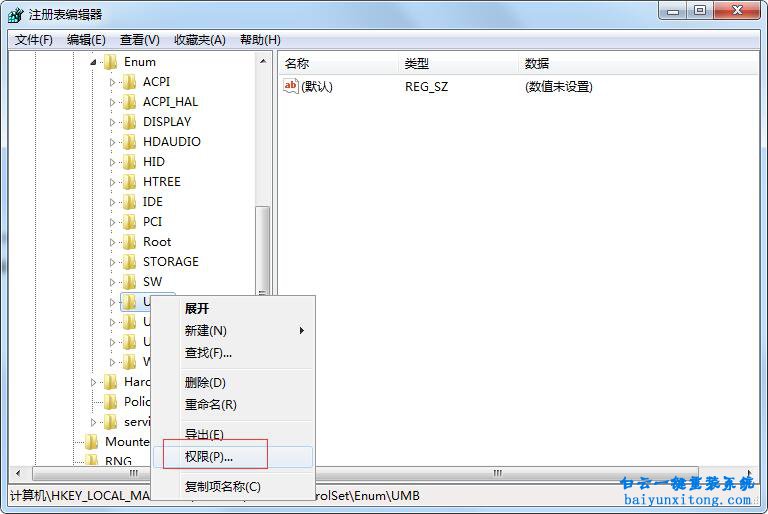This screenshot has width=768, height=514.
Task: Choose 导出(E) in the context menu
Action: [233, 435]
